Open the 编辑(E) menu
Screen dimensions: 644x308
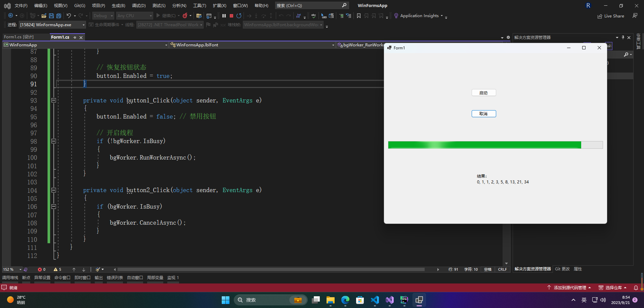point(41,6)
